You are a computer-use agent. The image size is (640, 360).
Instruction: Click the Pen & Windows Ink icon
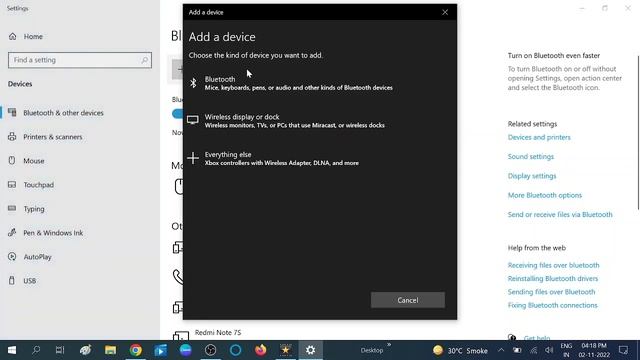pos(12,232)
